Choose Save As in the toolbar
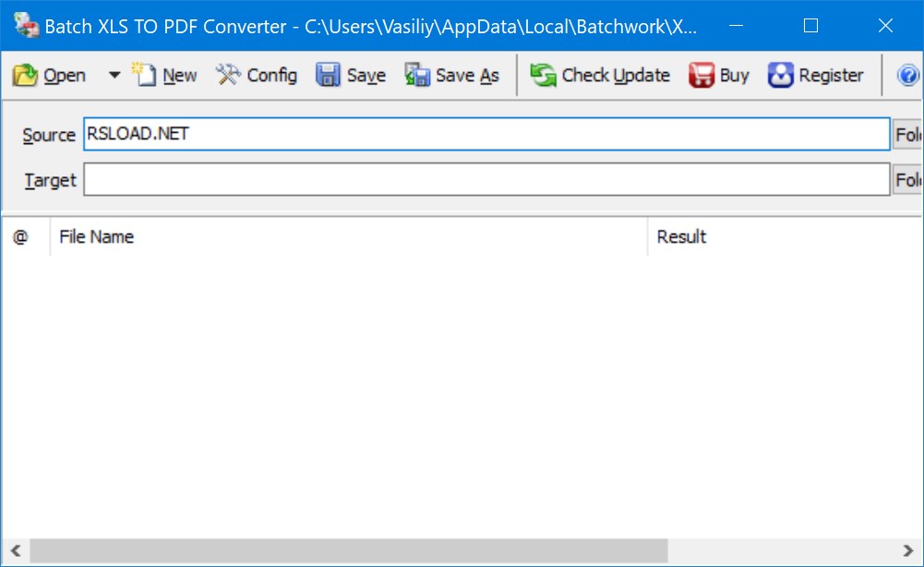Screen dimensions: 924x567 pyautogui.click(x=452, y=76)
